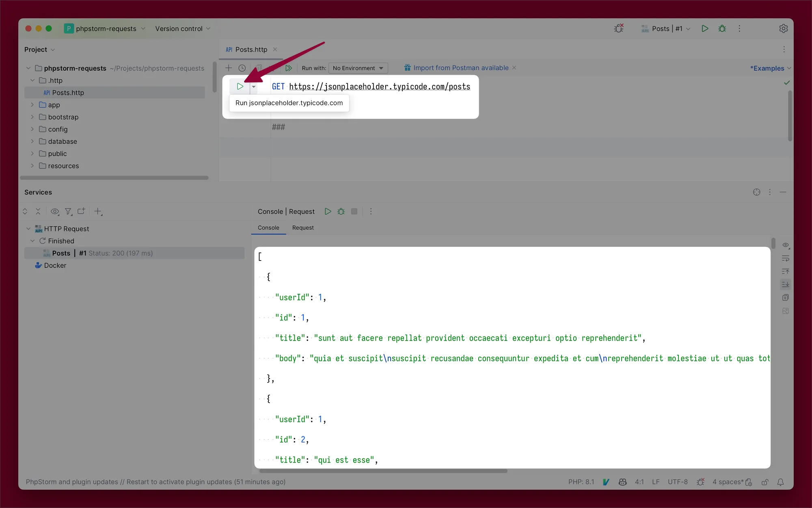
Task: Select Docker service node
Action: (51, 265)
